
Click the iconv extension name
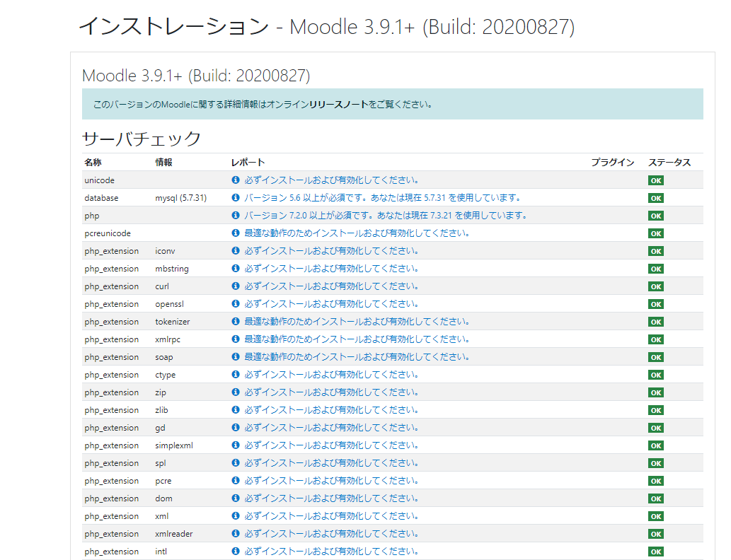tap(165, 251)
